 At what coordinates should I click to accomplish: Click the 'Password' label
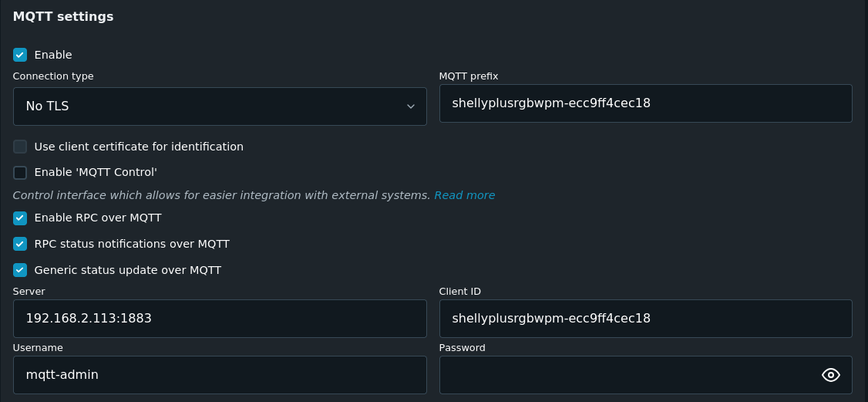[x=463, y=348]
